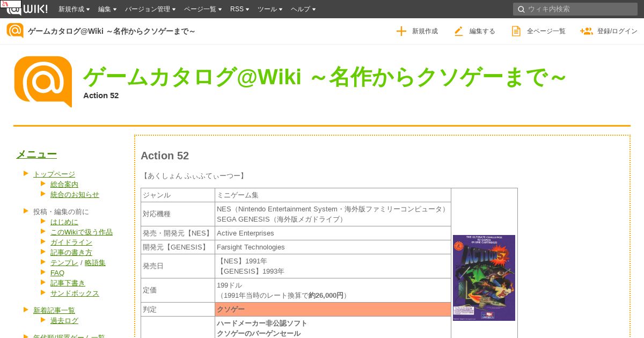The width and height of the screenshot is (644, 338).
Task: Open the メニュー heading link
Action: [36, 155]
